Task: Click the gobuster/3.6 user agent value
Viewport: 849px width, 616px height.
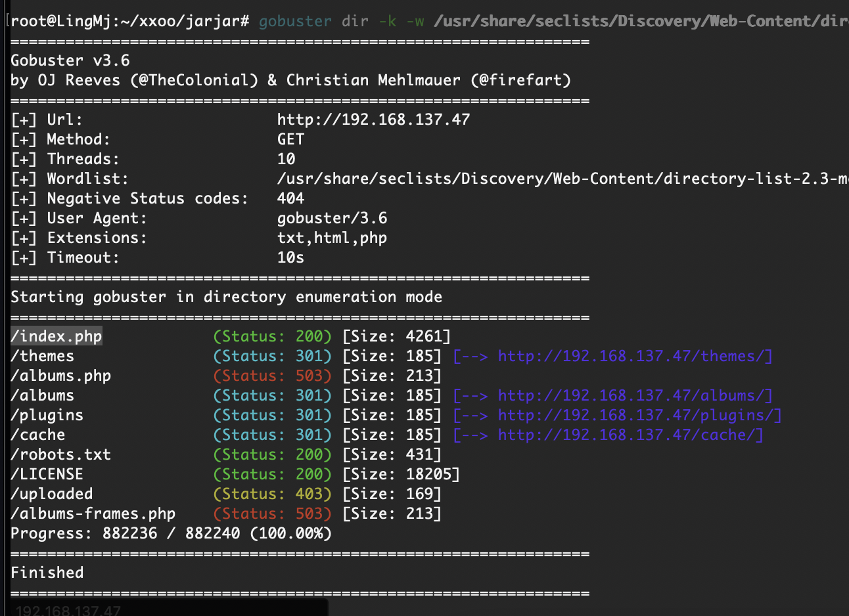Action: click(333, 218)
